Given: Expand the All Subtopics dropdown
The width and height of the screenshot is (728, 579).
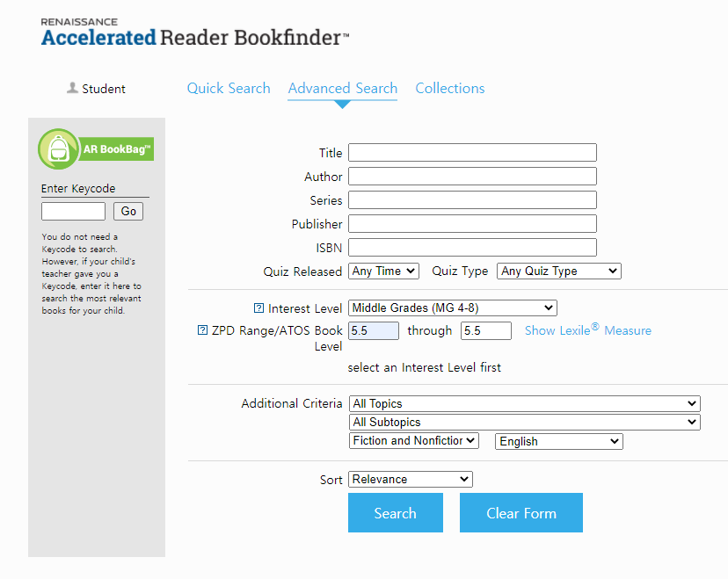Looking at the screenshot, I should click(x=525, y=423).
